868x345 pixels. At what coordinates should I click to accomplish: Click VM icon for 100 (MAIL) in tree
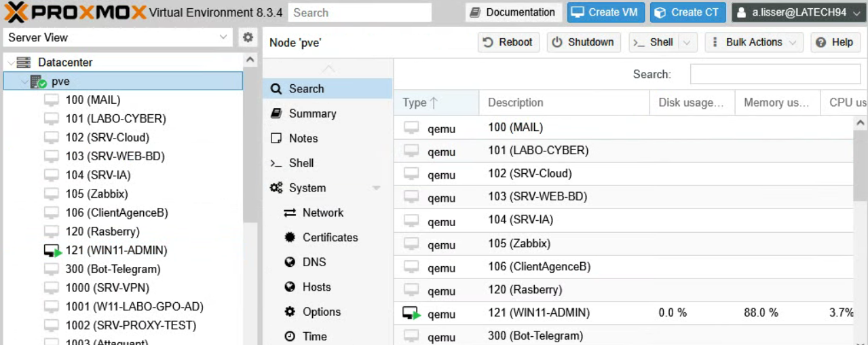52,100
